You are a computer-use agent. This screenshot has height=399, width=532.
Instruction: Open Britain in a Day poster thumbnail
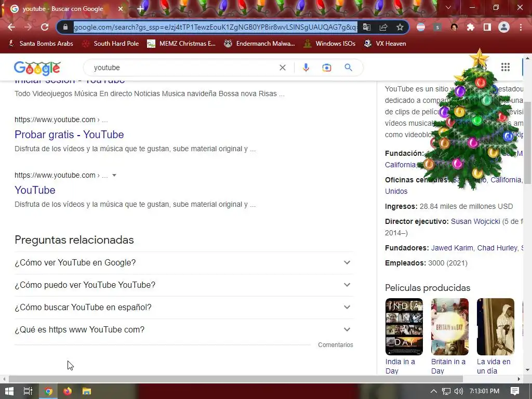(450, 327)
